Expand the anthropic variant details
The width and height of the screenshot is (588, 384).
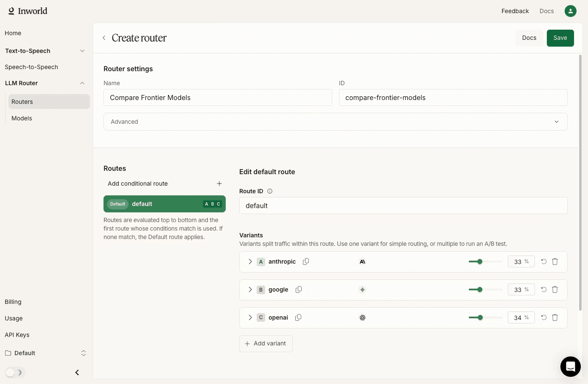pyautogui.click(x=250, y=262)
